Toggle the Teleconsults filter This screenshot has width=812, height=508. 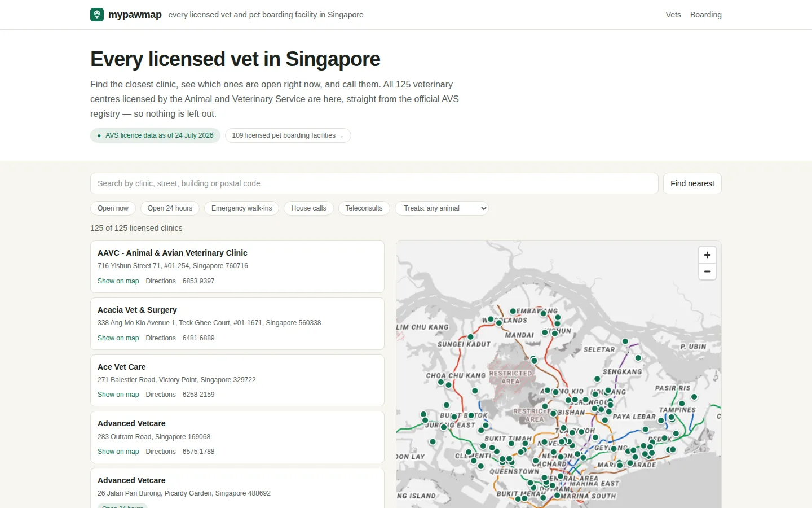pyautogui.click(x=364, y=208)
